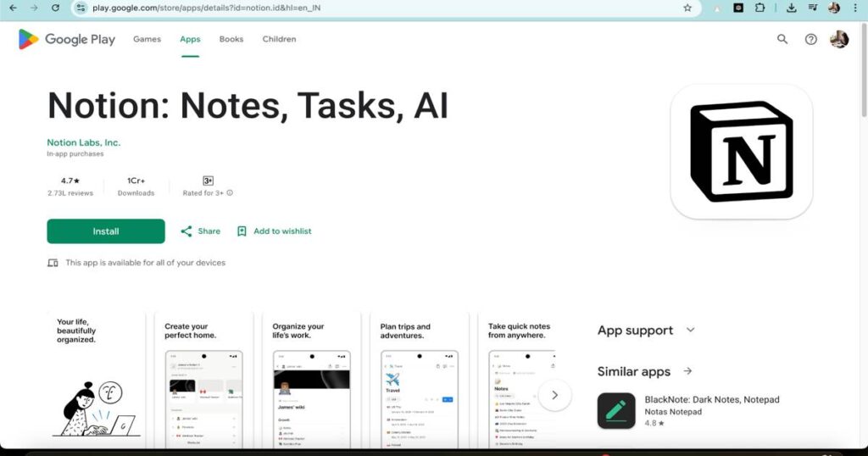Click the Chrome profile avatar in toolbar
This screenshot has height=456, width=868.
(x=834, y=8)
